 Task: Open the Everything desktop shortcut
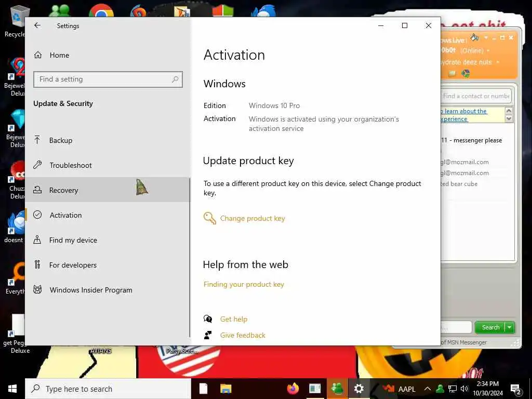tap(15, 278)
